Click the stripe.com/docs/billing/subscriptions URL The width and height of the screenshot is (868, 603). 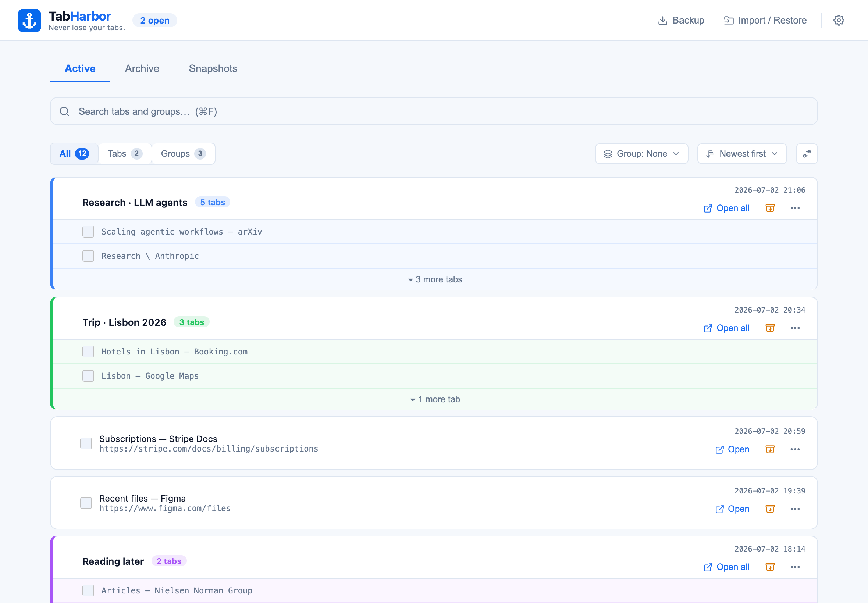click(x=209, y=449)
